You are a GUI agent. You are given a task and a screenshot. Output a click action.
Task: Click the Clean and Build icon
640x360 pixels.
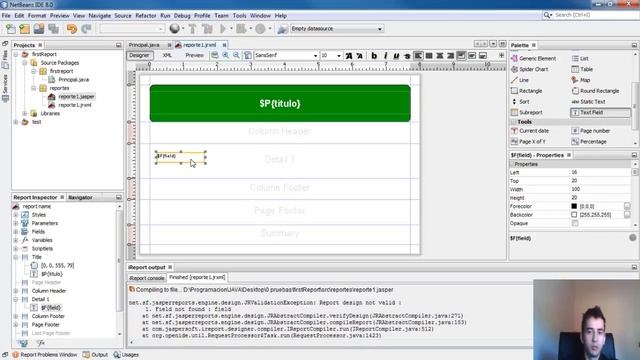207,29
